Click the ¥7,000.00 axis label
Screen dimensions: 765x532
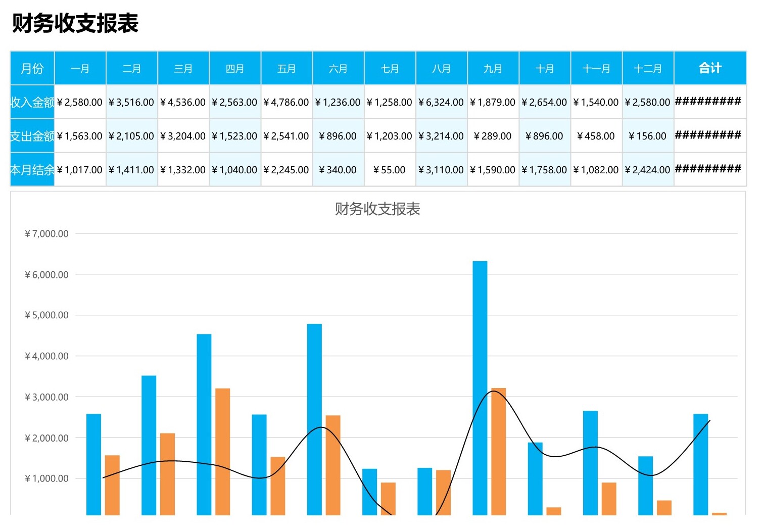tap(46, 233)
